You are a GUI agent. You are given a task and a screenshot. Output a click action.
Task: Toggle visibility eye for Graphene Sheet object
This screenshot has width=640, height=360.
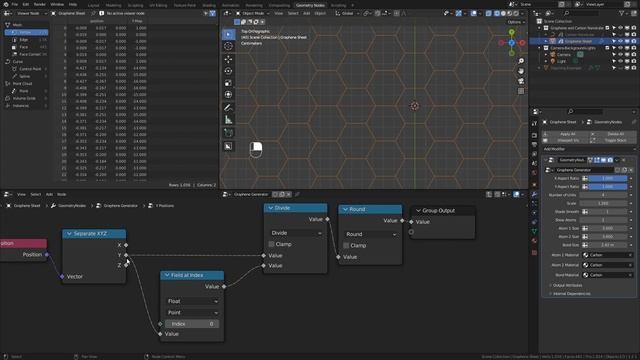(620, 41)
